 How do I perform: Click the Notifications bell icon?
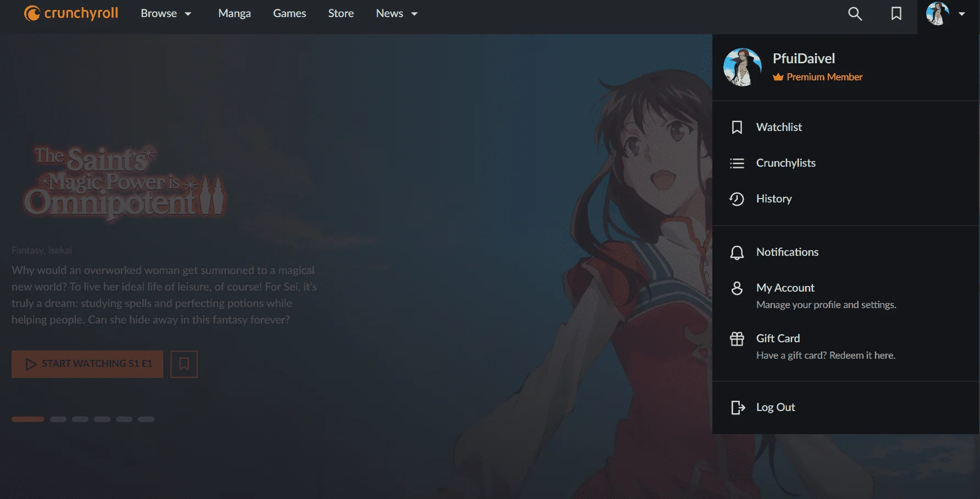pos(737,253)
